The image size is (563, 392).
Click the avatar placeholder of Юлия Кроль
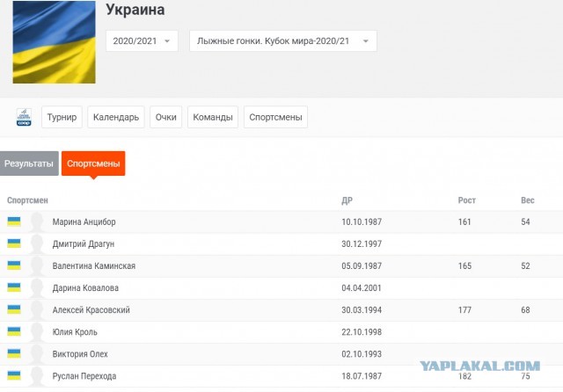(x=37, y=332)
